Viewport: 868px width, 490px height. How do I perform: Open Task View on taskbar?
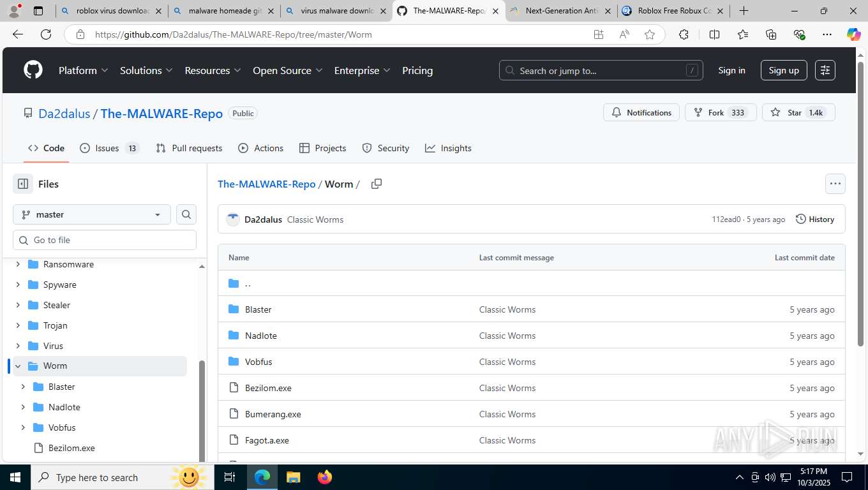coord(230,477)
